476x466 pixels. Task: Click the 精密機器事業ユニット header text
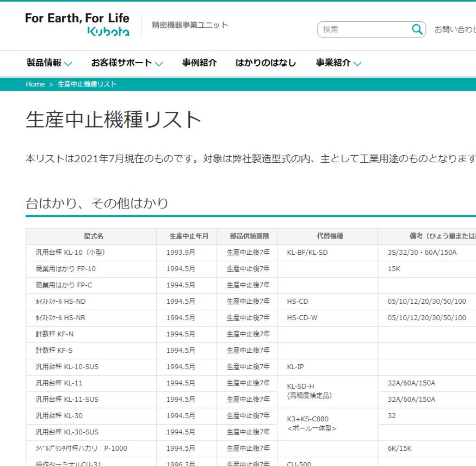pyautogui.click(x=190, y=25)
